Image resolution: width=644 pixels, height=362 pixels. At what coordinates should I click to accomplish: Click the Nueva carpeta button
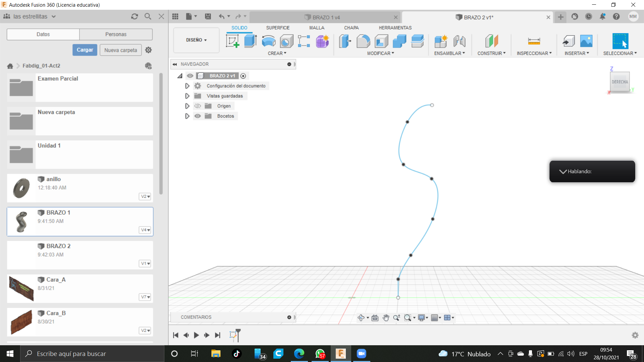120,50
